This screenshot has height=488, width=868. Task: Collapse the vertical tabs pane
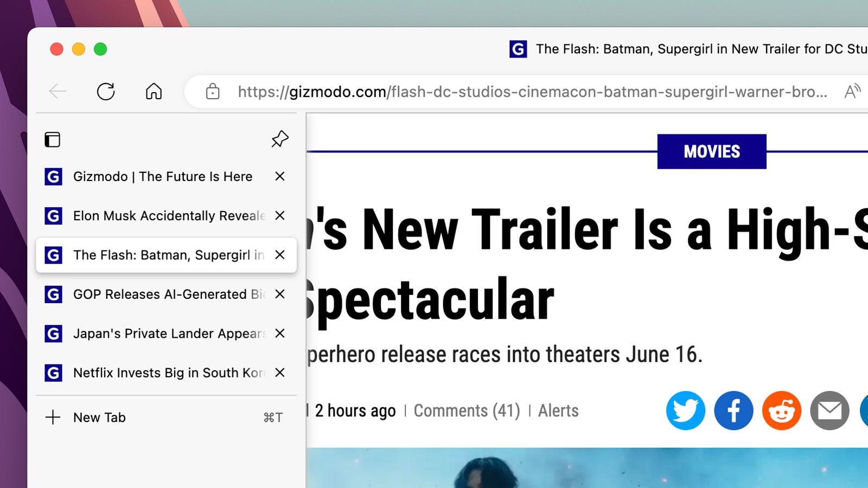[52, 139]
